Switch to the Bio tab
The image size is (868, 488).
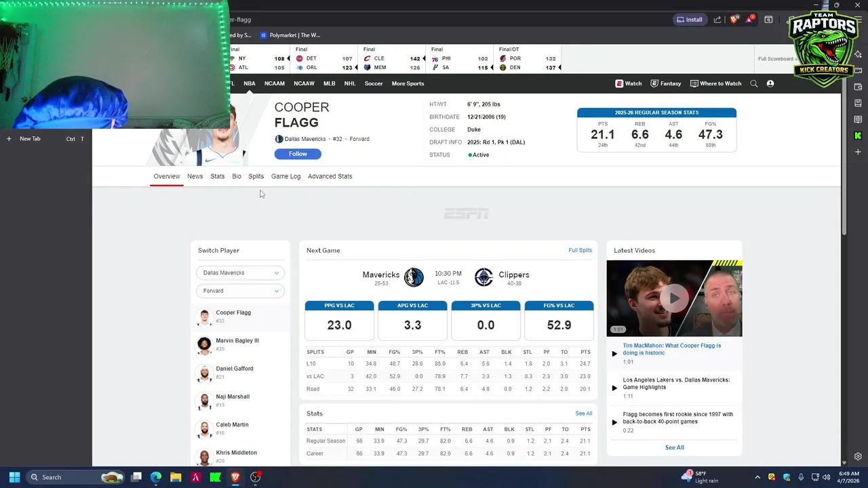237,176
